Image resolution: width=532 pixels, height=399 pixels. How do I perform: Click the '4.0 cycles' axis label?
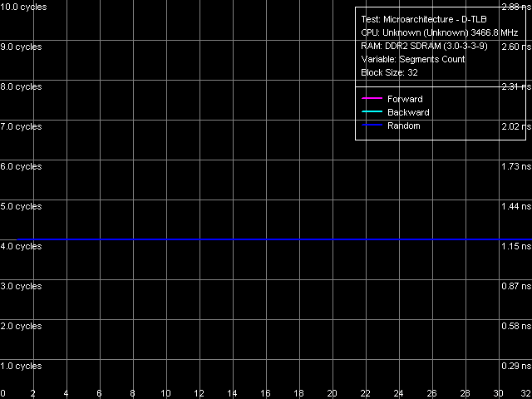(21, 246)
